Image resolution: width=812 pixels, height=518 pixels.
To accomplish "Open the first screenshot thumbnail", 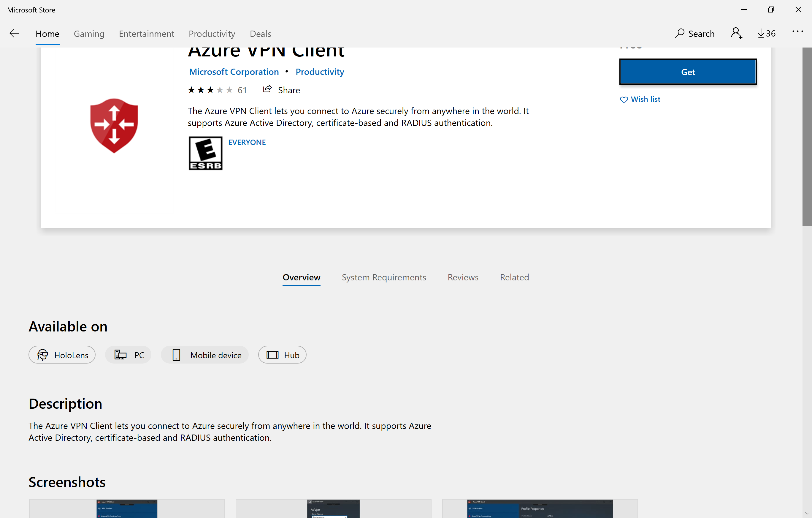I will [x=127, y=508].
